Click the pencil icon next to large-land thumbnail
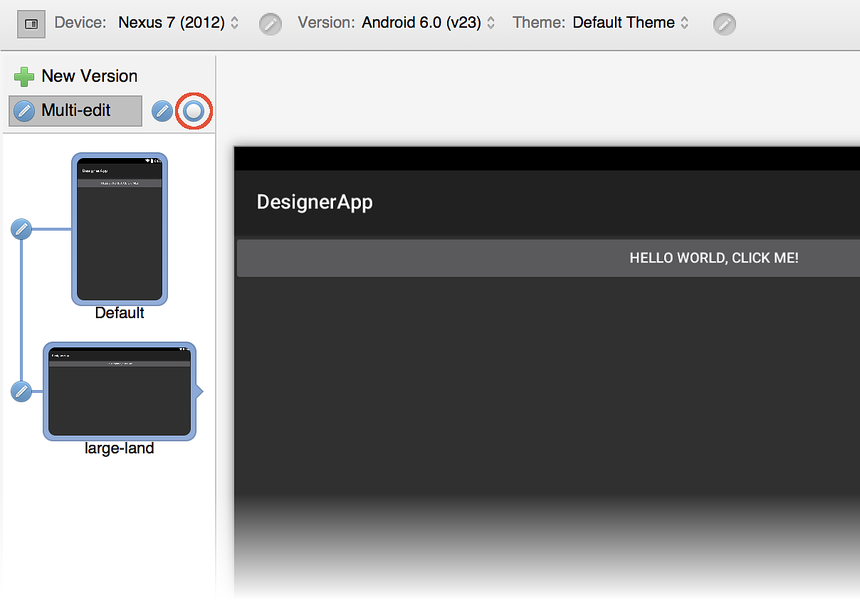The image size is (860, 600). [x=23, y=391]
